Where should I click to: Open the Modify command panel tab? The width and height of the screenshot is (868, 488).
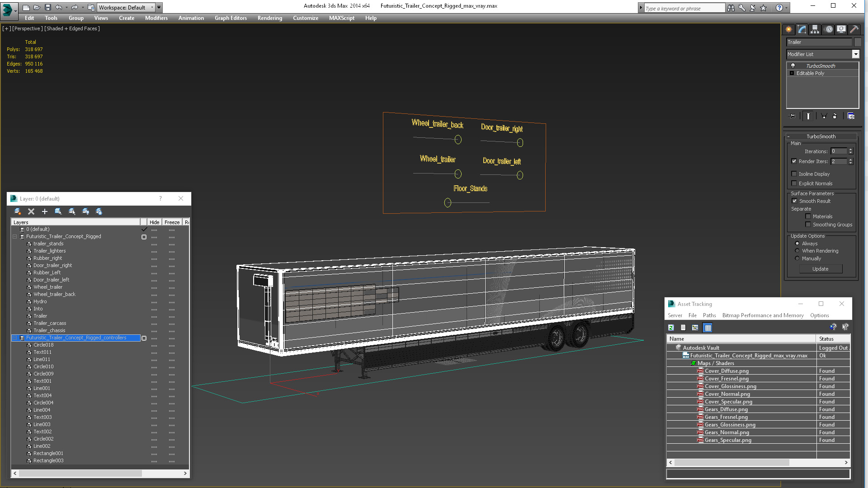(x=802, y=29)
